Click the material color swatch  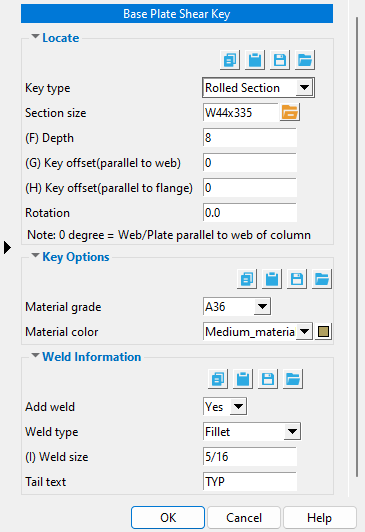(x=323, y=331)
